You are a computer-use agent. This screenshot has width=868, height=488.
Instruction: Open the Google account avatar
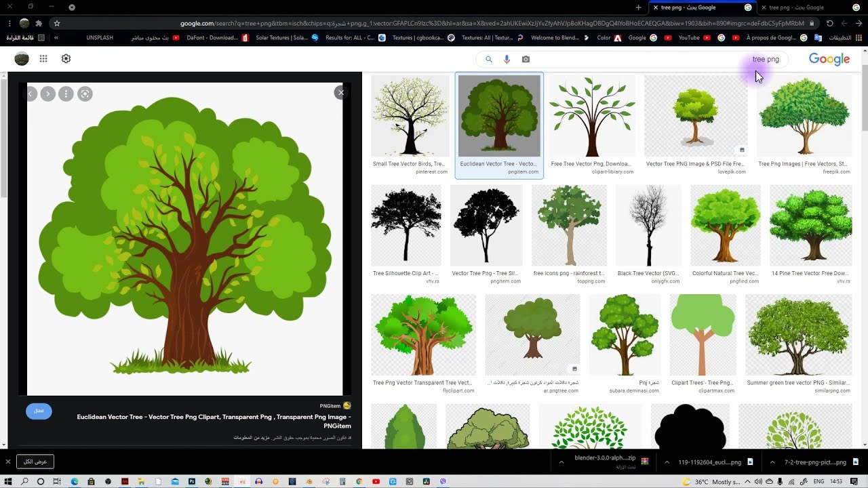click(x=22, y=59)
